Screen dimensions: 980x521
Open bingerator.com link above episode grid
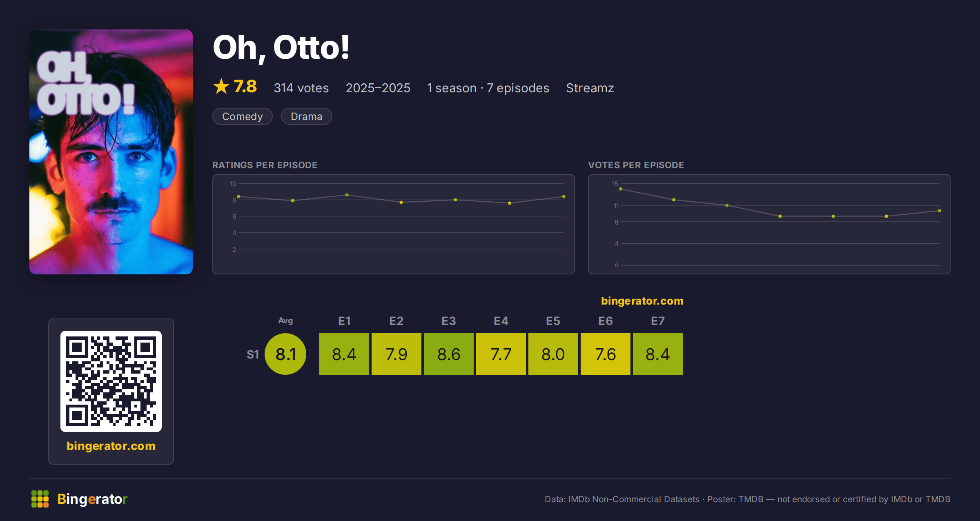pos(642,301)
